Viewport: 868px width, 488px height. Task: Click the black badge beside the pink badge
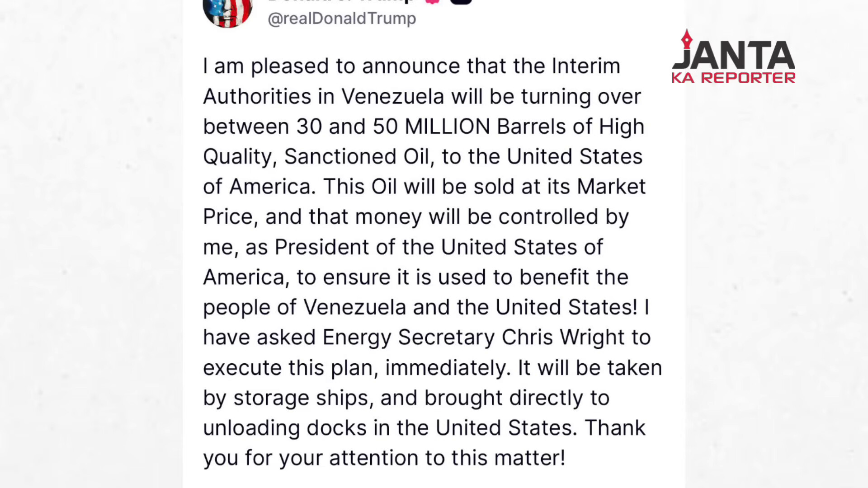click(461, 2)
